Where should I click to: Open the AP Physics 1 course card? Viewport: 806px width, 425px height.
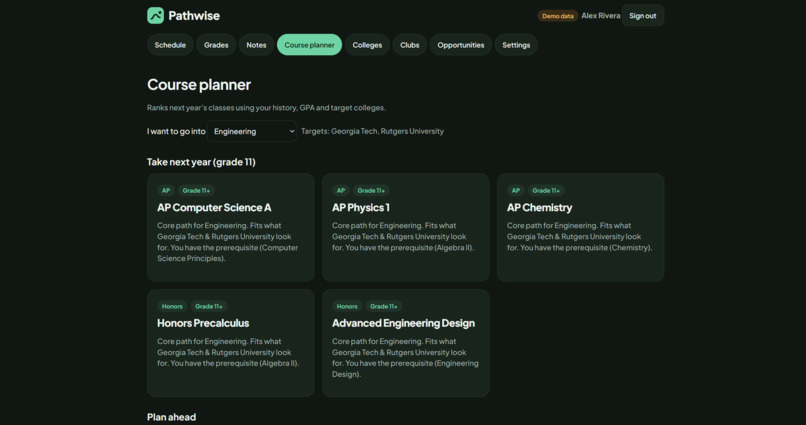click(x=406, y=227)
